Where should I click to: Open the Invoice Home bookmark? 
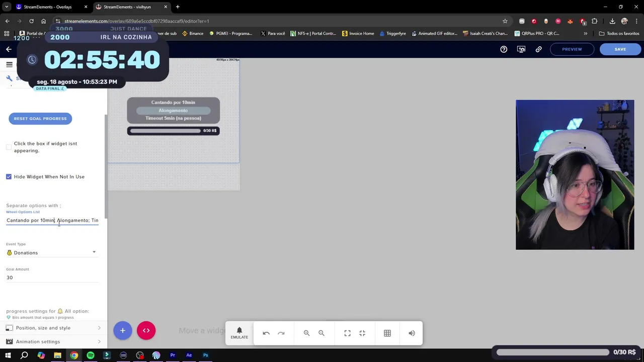pyautogui.click(x=358, y=33)
